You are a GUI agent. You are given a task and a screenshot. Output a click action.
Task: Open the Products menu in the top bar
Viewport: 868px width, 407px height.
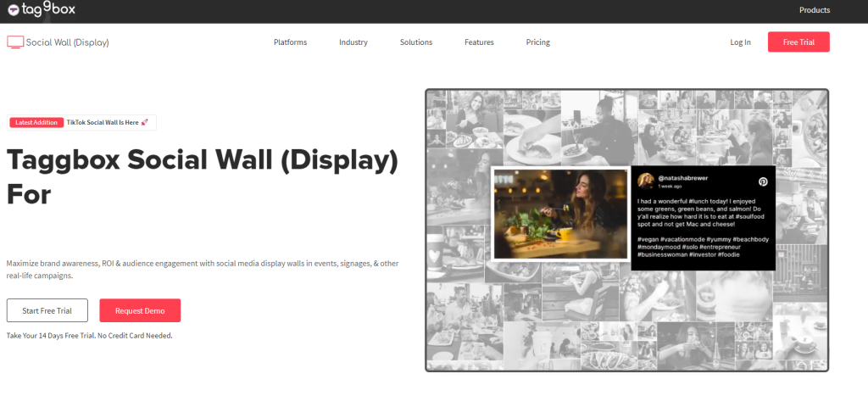coord(815,10)
